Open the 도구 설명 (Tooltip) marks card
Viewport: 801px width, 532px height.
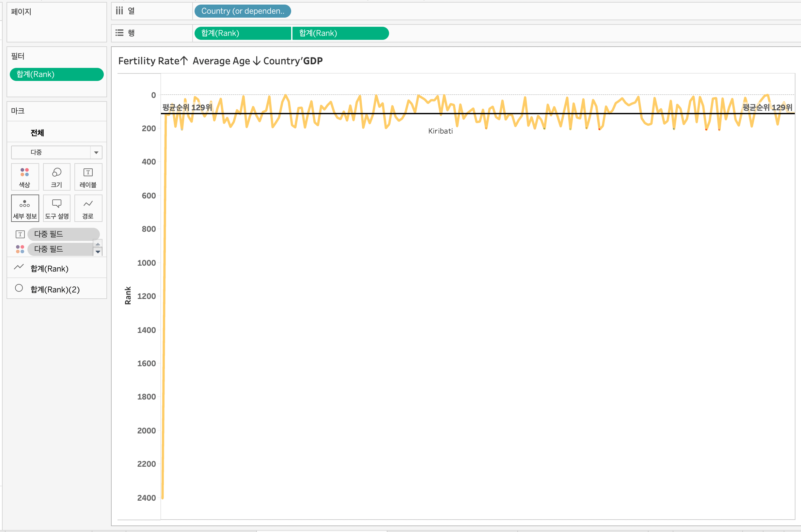tap(57, 208)
